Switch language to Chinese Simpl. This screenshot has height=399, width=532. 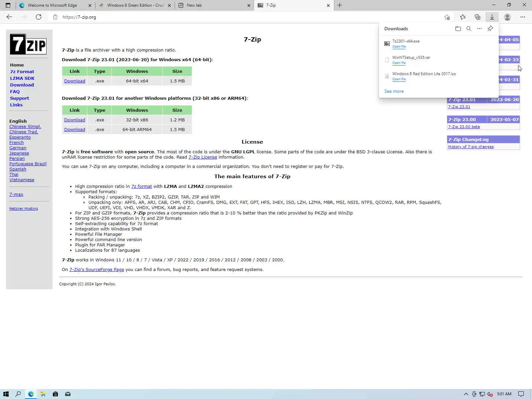(25, 126)
